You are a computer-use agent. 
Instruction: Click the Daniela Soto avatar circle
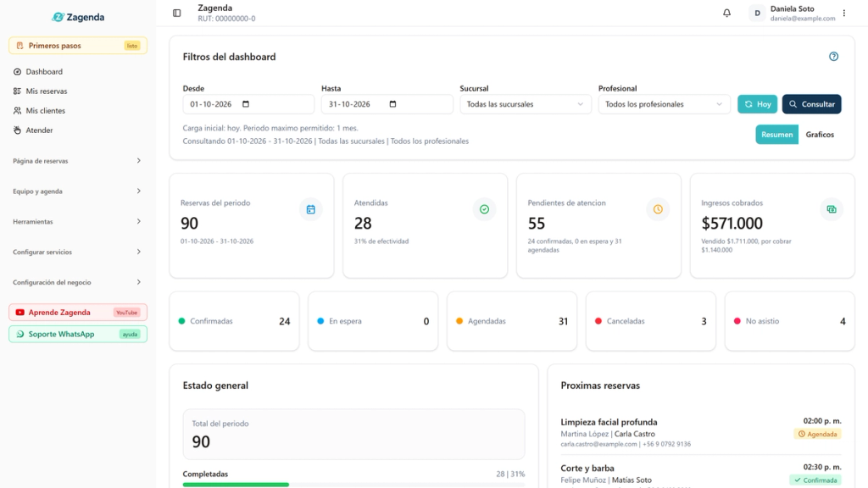point(757,13)
